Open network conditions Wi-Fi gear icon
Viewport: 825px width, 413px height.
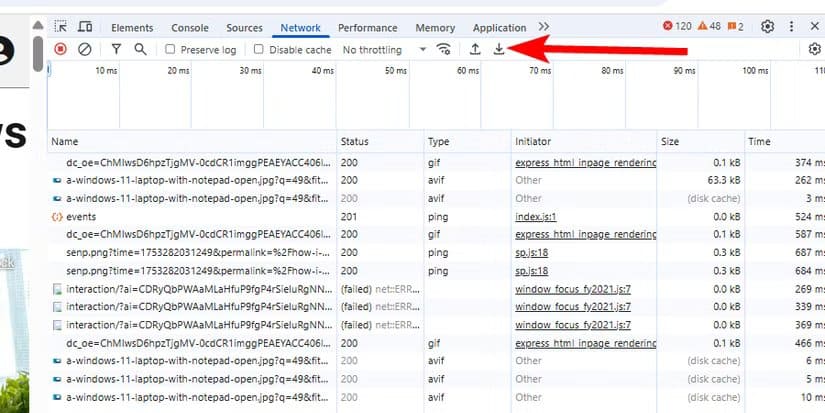444,49
